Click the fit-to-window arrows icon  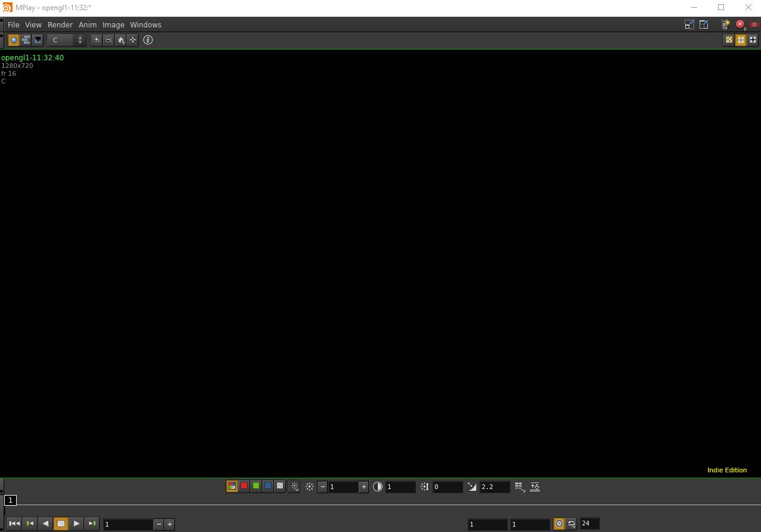tap(133, 40)
